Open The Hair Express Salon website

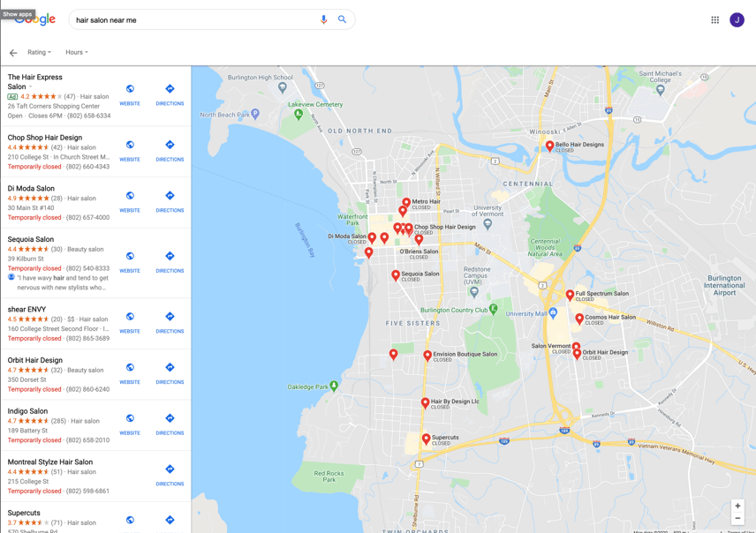pos(130,95)
